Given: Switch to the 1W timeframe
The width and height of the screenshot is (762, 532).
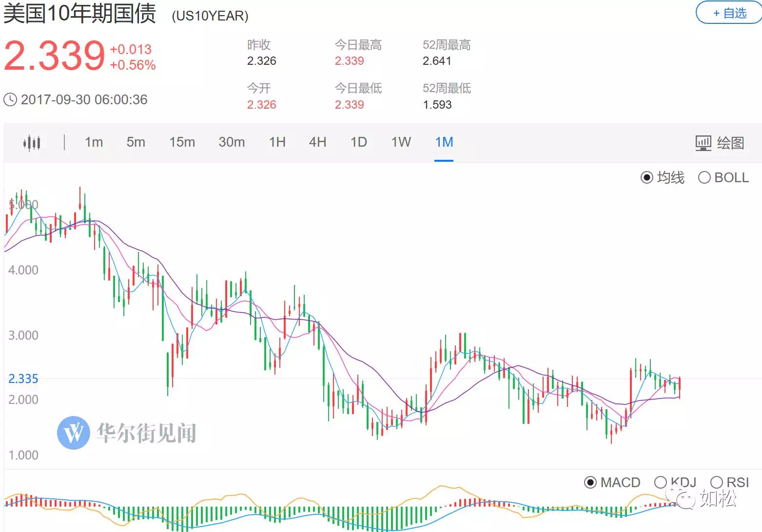Looking at the screenshot, I should [x=401, y=142].
